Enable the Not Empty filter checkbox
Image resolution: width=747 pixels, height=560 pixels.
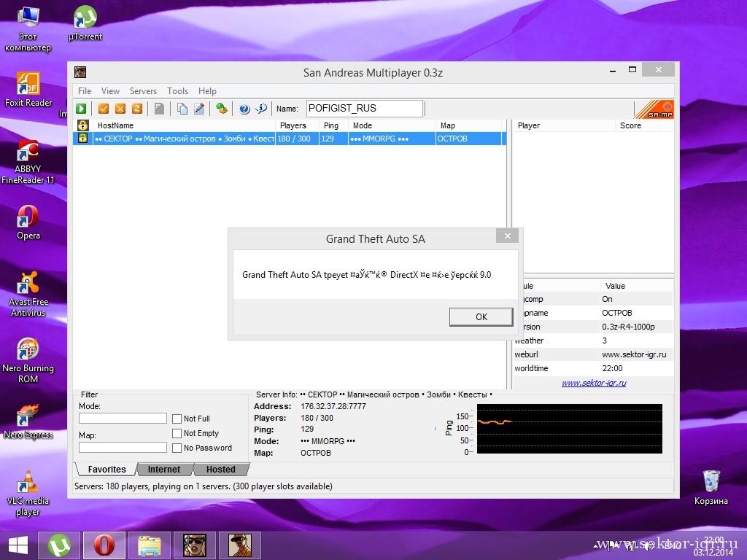(177, 433)
